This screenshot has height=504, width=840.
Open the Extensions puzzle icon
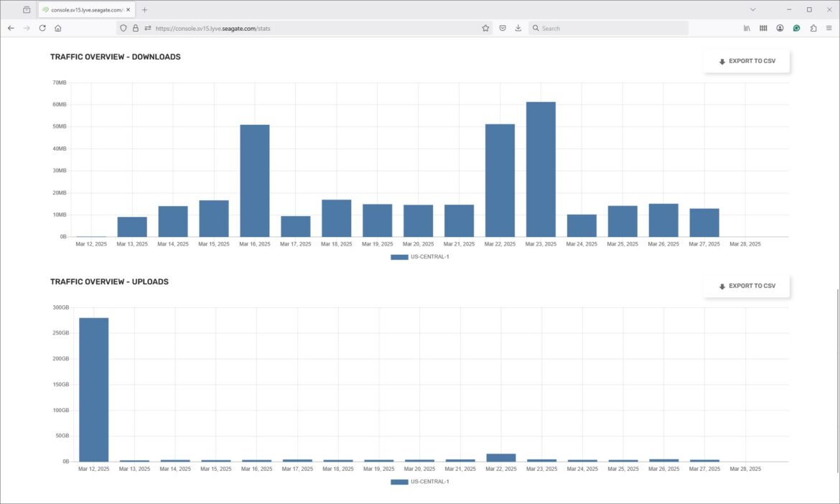[x=813, y=28]
